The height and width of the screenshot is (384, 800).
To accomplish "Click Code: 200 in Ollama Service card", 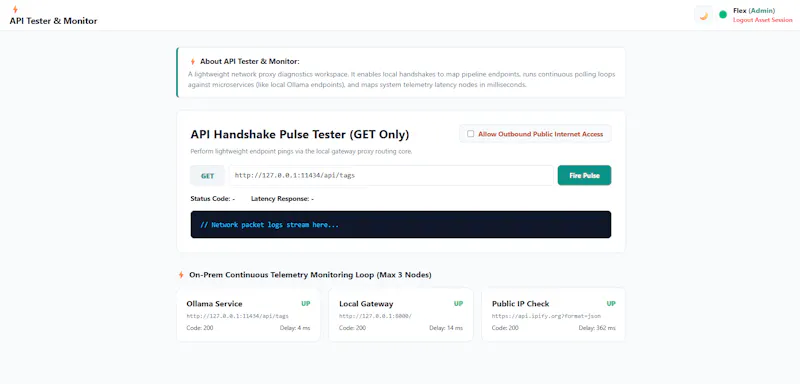I will pos(200,328).
